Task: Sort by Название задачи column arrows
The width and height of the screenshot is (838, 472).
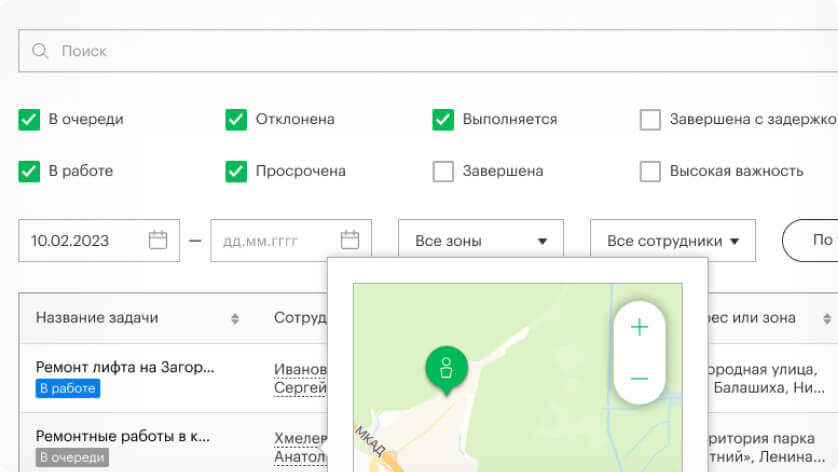Action: pyautogui.click(x=235, y=319)
